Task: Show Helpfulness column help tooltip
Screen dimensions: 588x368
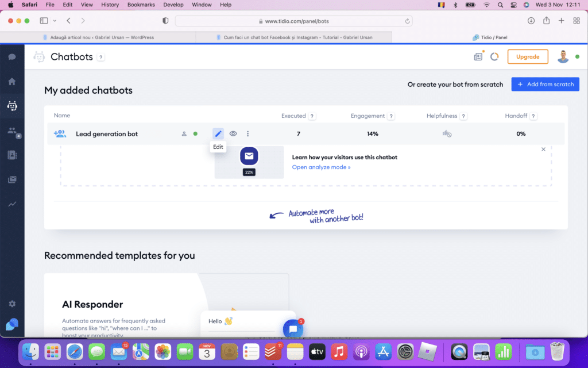Action: tap(463, 116)
